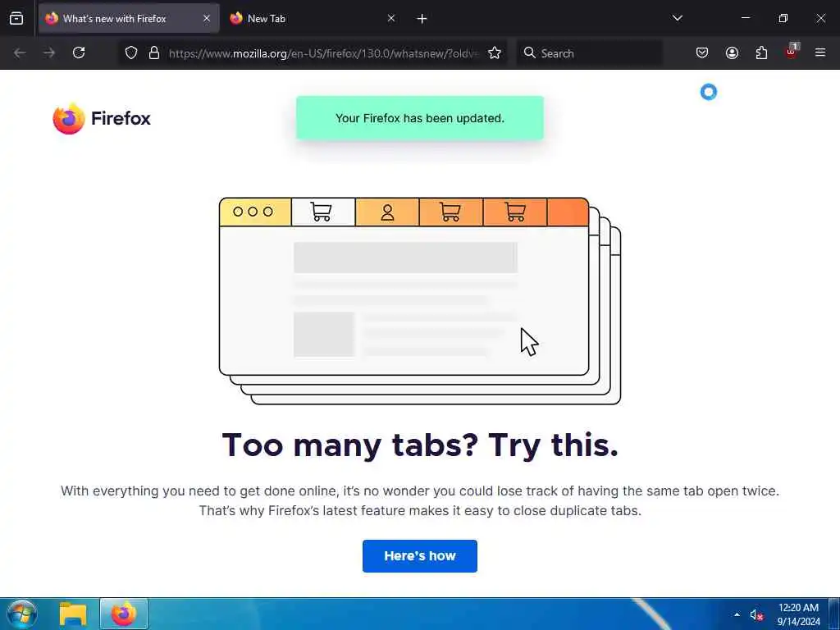Save page to Pocket

[702, 52]
